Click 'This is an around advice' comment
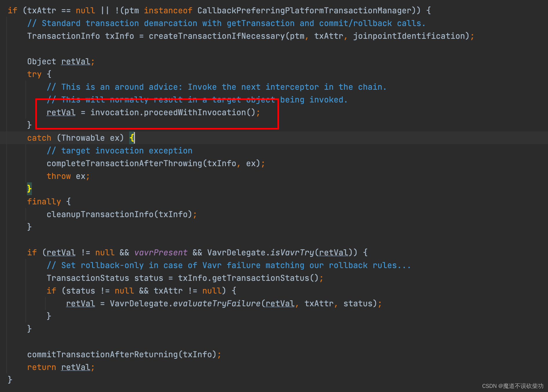548x392 pixels. click(x=217, y=87)
